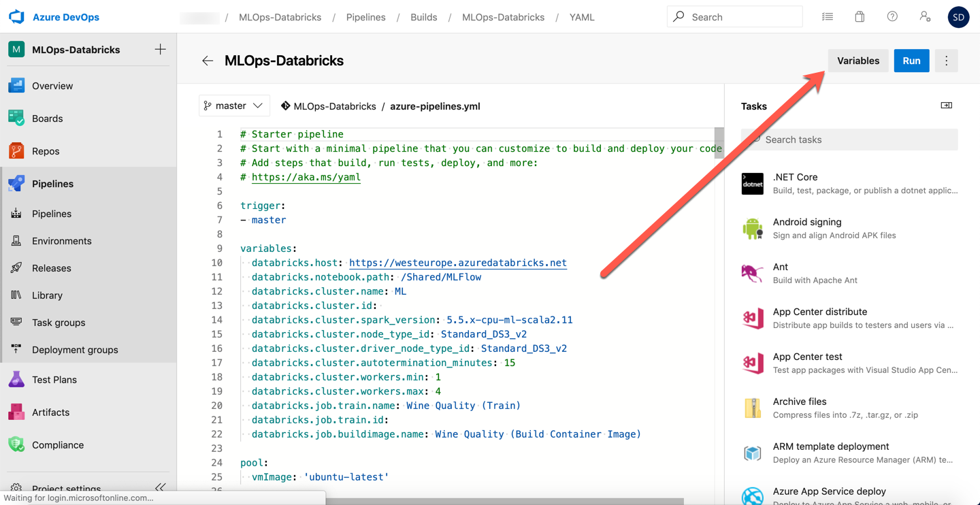Click the Builds breadcrumb
Image resolution: width=980 pixels, height=505 pixels.
coord(424,17)
